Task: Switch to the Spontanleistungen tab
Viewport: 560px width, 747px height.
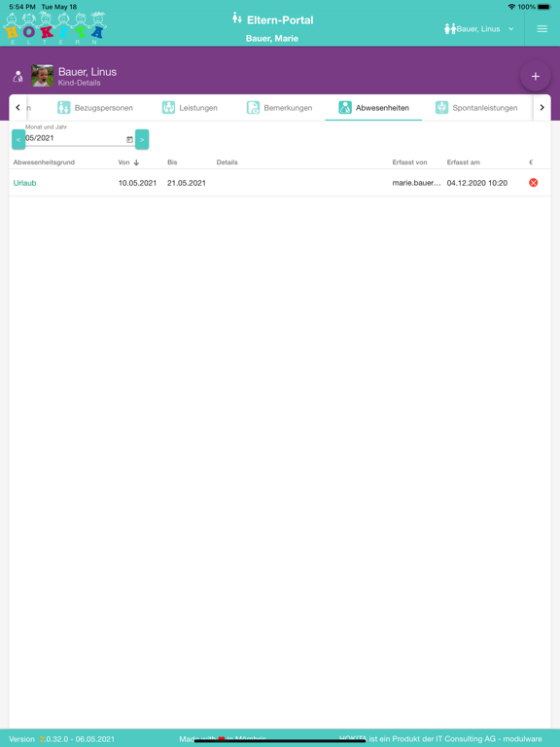Action: pyautogui.click(x=476, y=108)
